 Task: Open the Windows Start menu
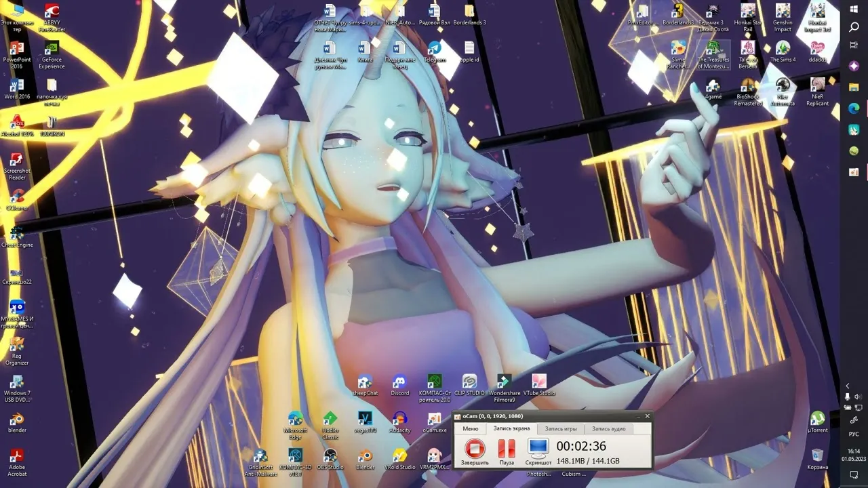[854, 9]
